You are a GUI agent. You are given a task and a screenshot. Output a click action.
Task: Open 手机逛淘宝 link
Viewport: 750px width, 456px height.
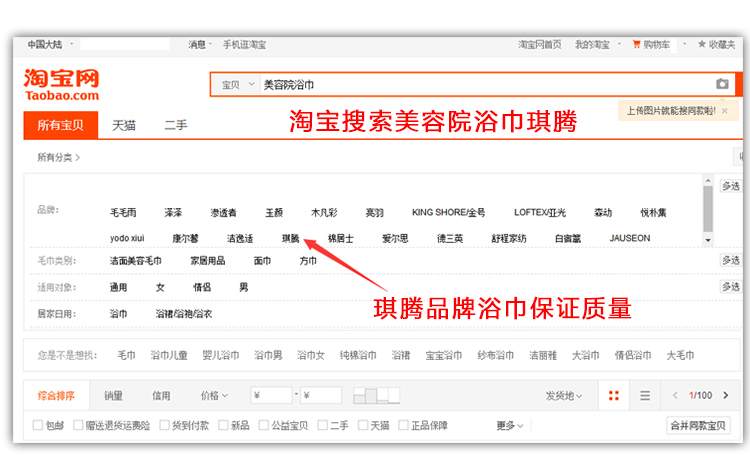tap(244, 44)
